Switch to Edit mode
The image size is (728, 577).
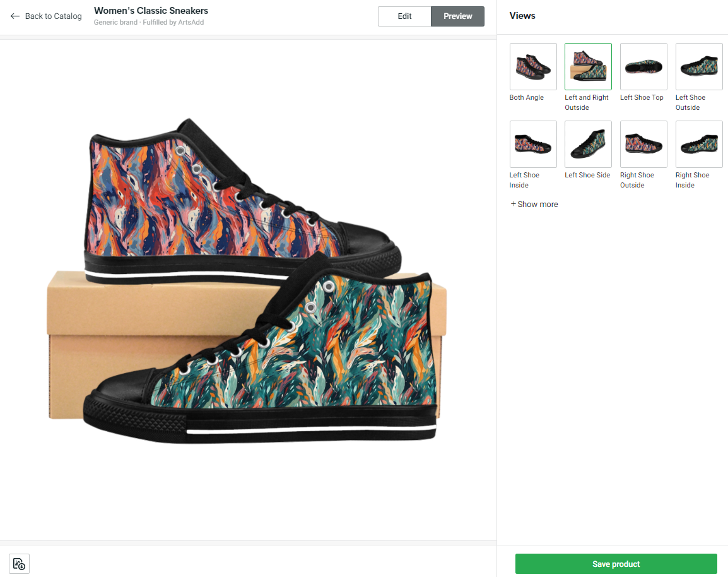404,16
